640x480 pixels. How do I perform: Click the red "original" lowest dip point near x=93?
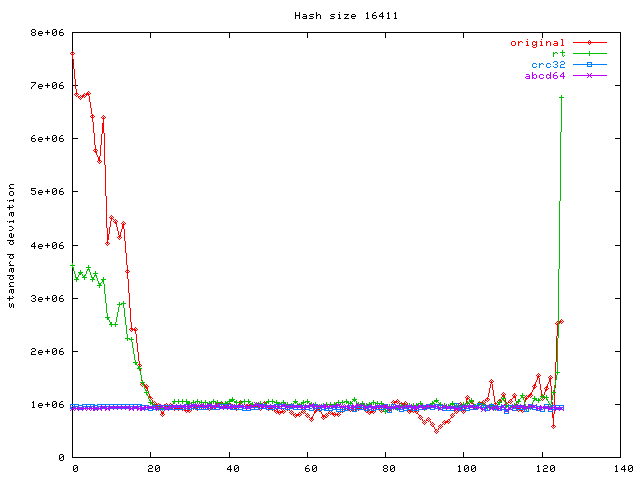437,431
